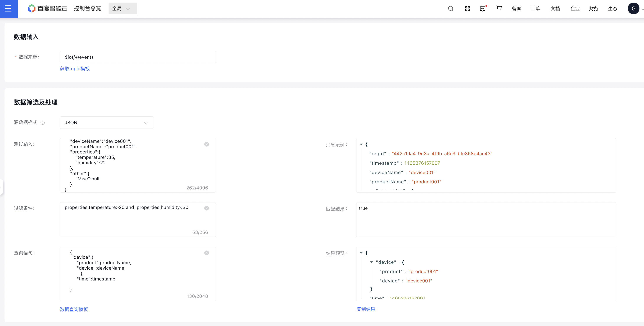The height and width of the screenshot is (326, 644).
Task: Click the Baidu AI Cloud logo
Action: click(x=47, y=8)
